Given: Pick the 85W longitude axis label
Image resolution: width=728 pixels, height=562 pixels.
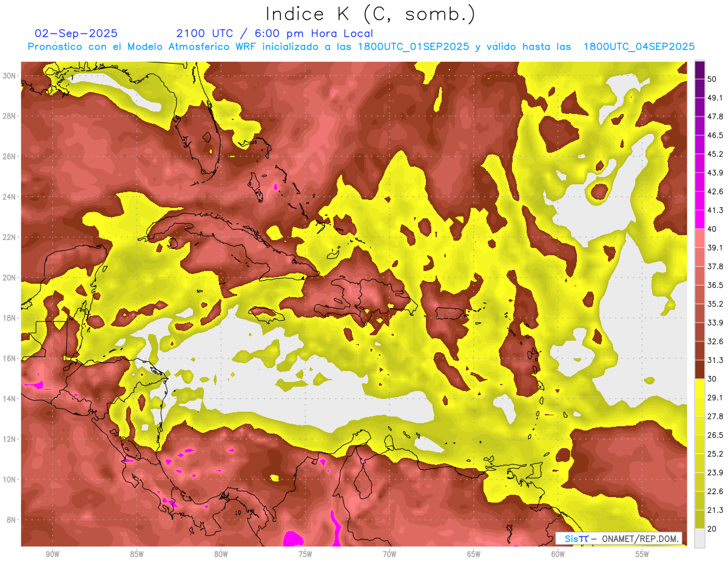Looking at the screenshot, I should 136,554.
